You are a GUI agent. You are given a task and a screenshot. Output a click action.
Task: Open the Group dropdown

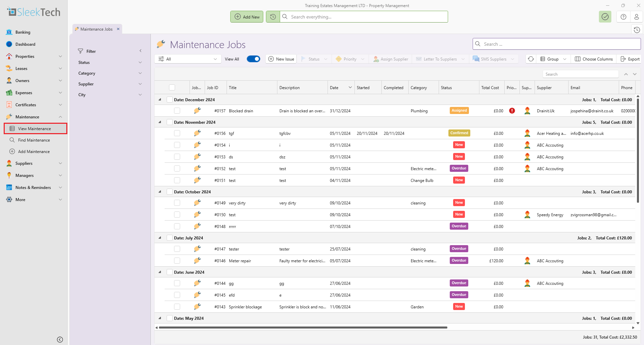[x=553, y=59]
